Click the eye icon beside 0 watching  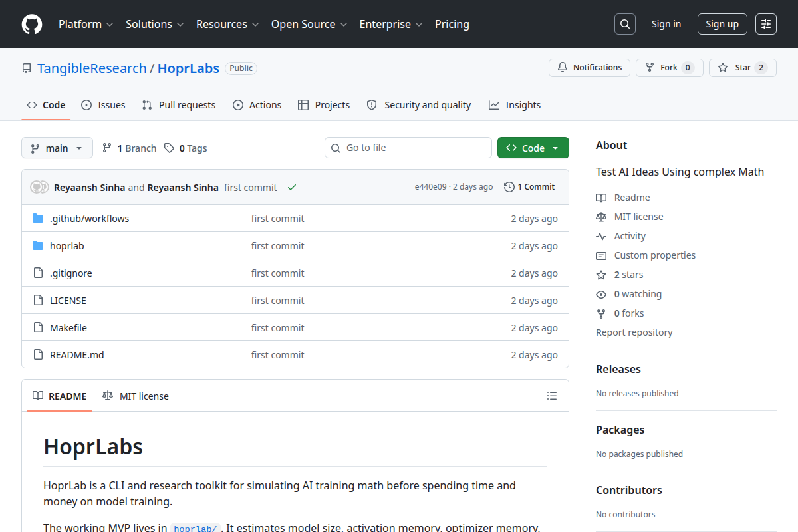point(601,294)
